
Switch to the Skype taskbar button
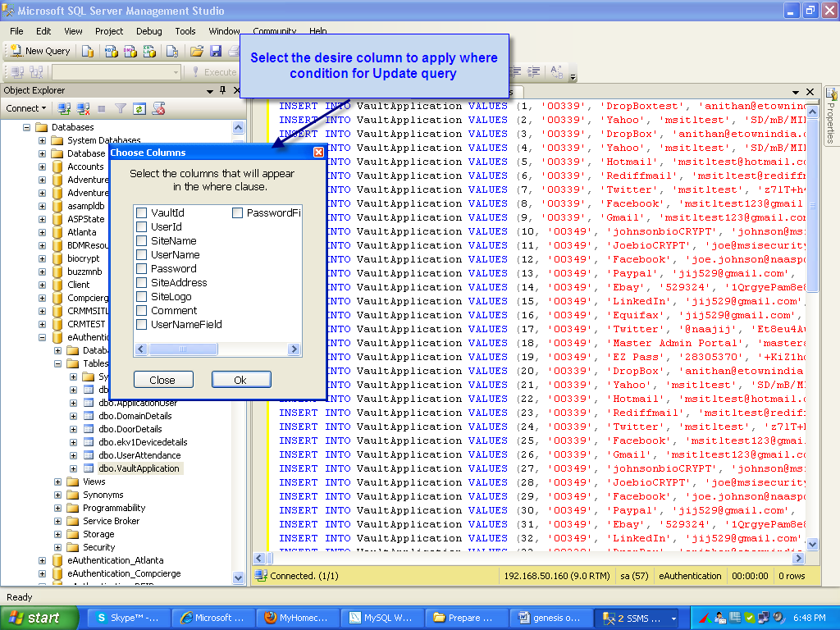(x=129, y=618)
